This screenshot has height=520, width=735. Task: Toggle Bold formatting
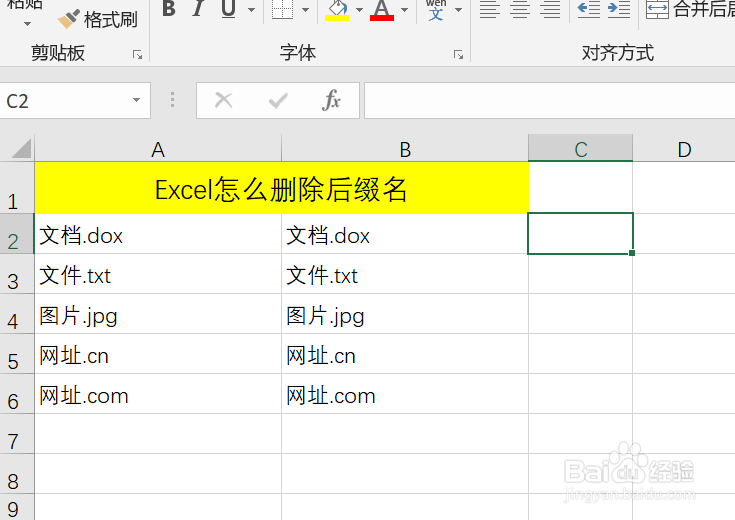click(x=169, y=8)
